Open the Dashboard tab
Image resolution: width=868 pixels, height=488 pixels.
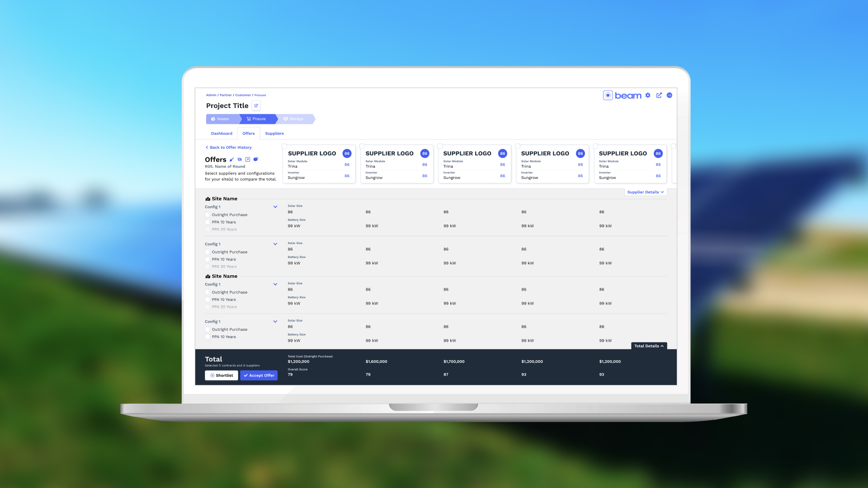[x=222, y=133]
